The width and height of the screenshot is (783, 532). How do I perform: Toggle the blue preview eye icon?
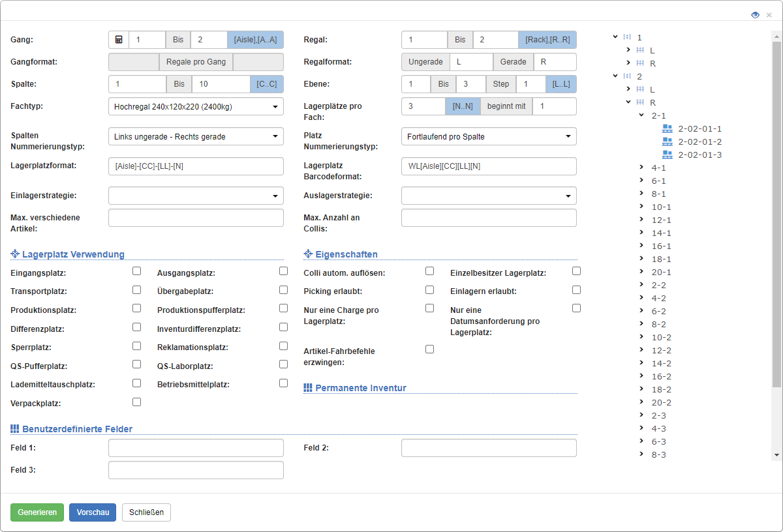(755, 14)
